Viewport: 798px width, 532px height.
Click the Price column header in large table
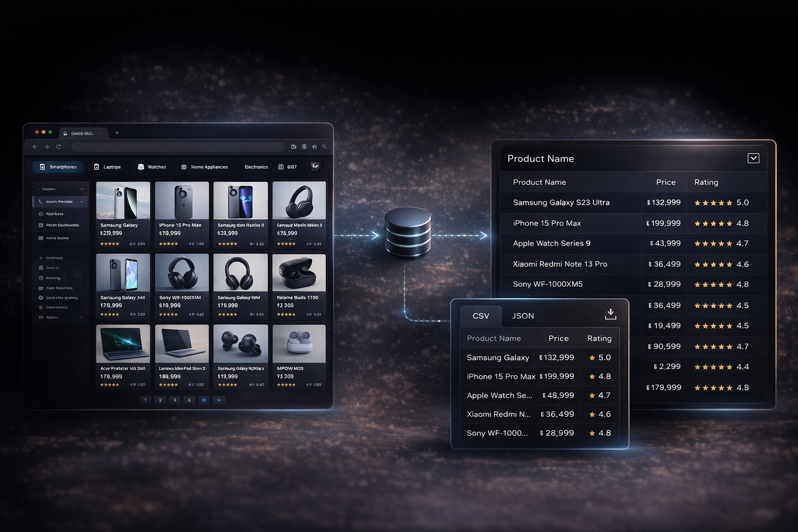pos(666,182)
